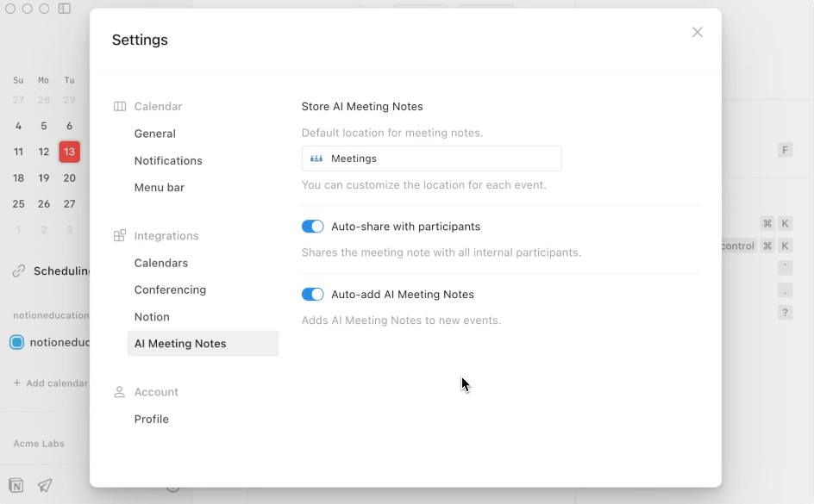This screenshot has width=814, height=504.
Task: Click the Scheduling label
Action: 61,271
